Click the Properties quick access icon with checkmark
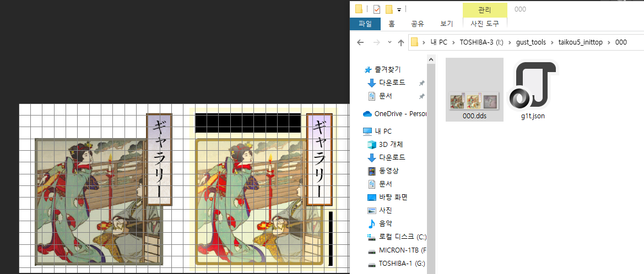This screenshot has width=644, height=274. click(377, 9)
